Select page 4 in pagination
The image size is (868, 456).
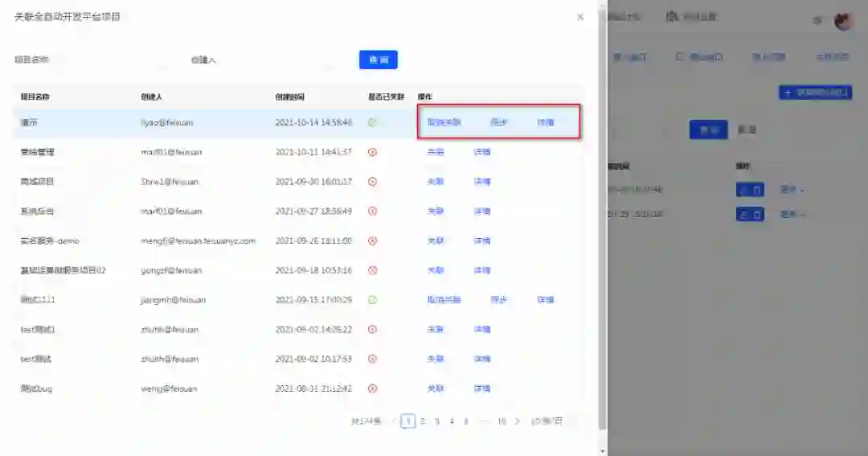point(452,421)
